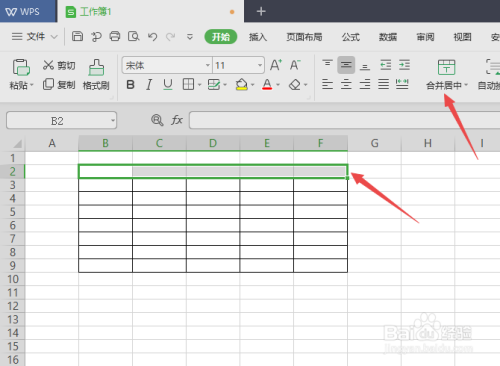Click the WPS home tab
500x366 pixels.
click(28, 11)
